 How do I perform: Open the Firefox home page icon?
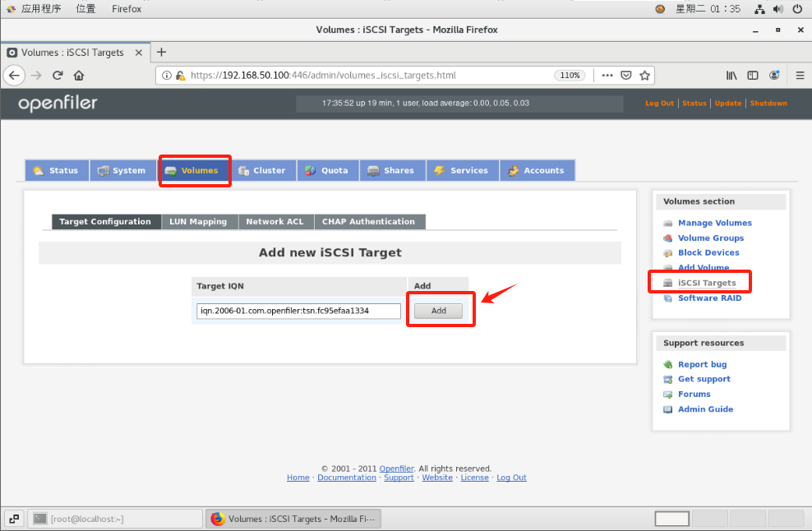[79, 76]
